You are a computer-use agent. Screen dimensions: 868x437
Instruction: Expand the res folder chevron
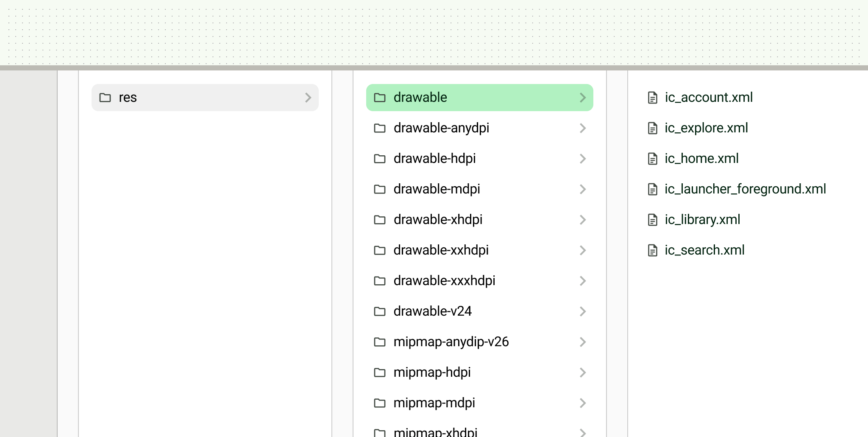point(308,98)
